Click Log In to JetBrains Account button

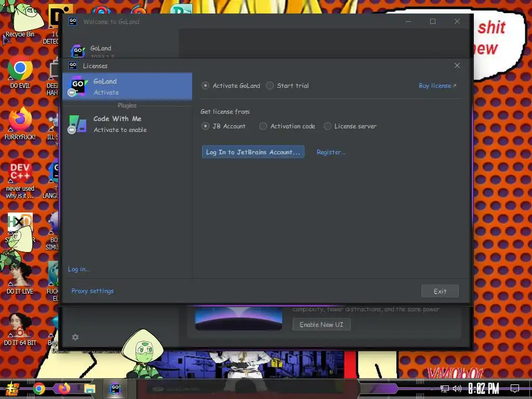tap(253, 152)
